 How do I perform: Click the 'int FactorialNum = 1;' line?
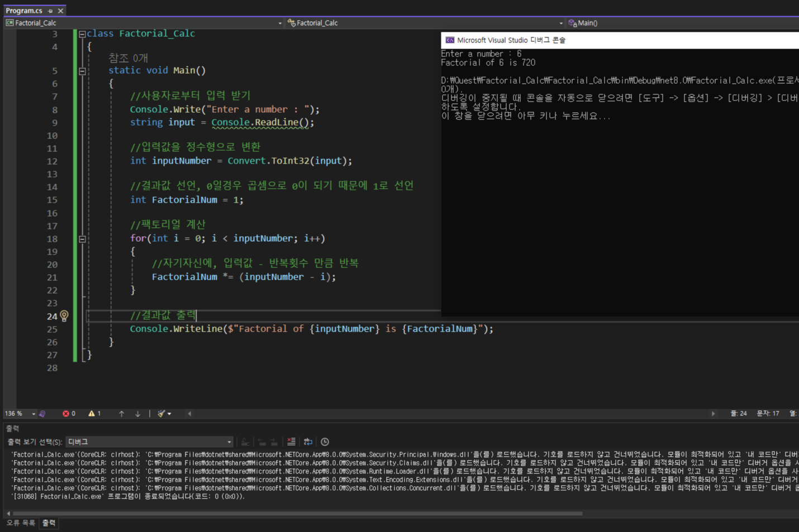click(187, 200)
